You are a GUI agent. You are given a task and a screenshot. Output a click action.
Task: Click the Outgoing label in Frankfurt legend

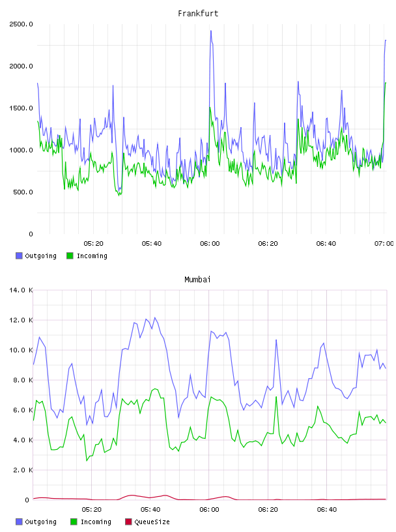pos(40,256)
